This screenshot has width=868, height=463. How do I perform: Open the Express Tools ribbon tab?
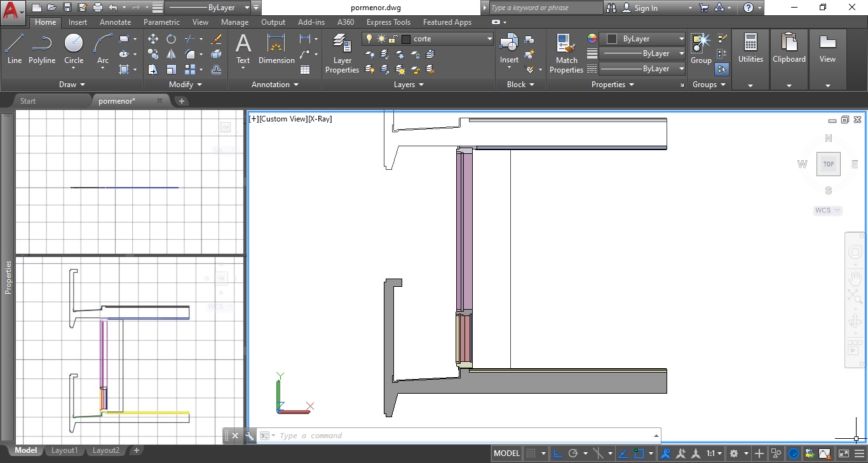click(388, 22)
